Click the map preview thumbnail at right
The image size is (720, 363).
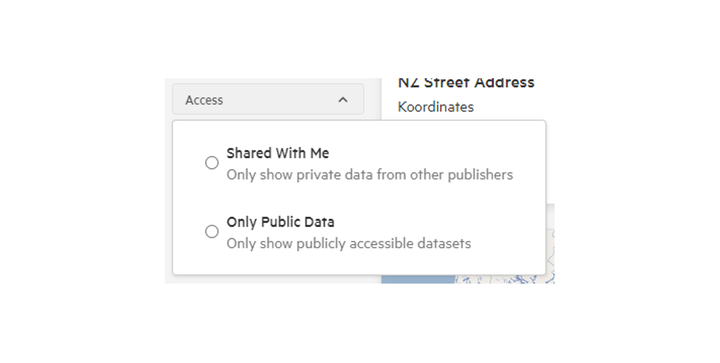[550, 243]
